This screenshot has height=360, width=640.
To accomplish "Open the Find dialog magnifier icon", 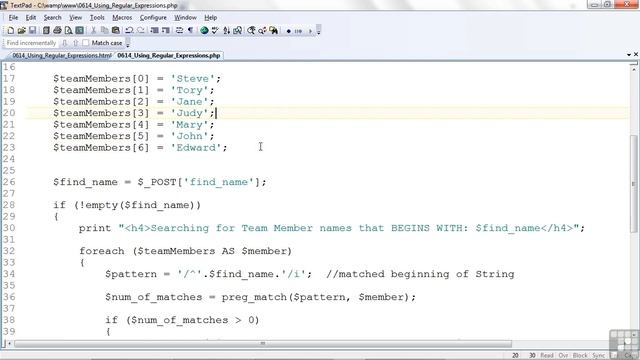I will pyautogui.click(x=251, y=31).
